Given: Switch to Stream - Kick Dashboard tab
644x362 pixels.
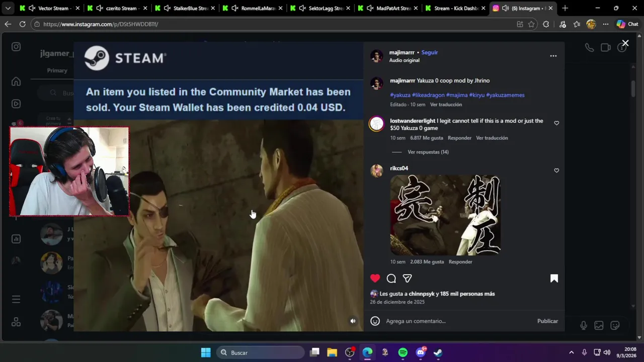Looking at the screenshot, I should 455,8.
